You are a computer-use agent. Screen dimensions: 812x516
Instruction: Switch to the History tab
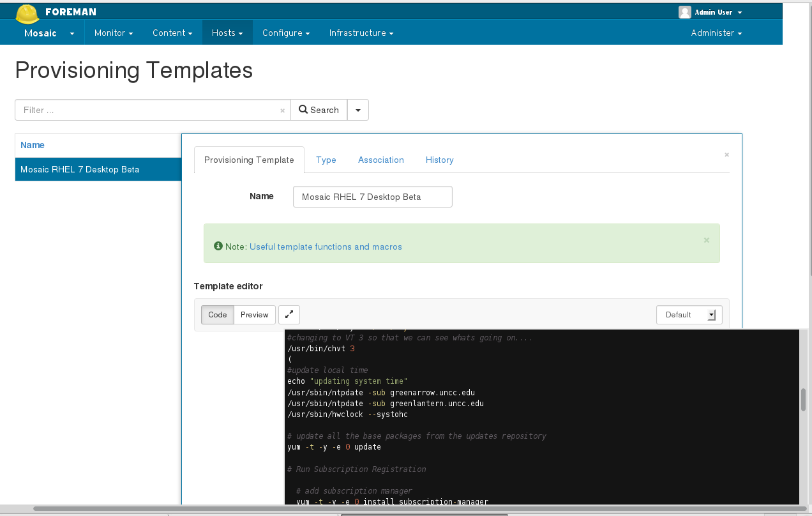point(440,160)
